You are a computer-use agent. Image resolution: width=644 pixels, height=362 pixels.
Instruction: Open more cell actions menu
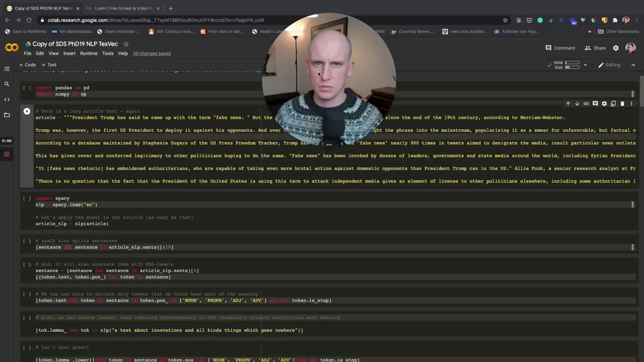coord(631,104)
